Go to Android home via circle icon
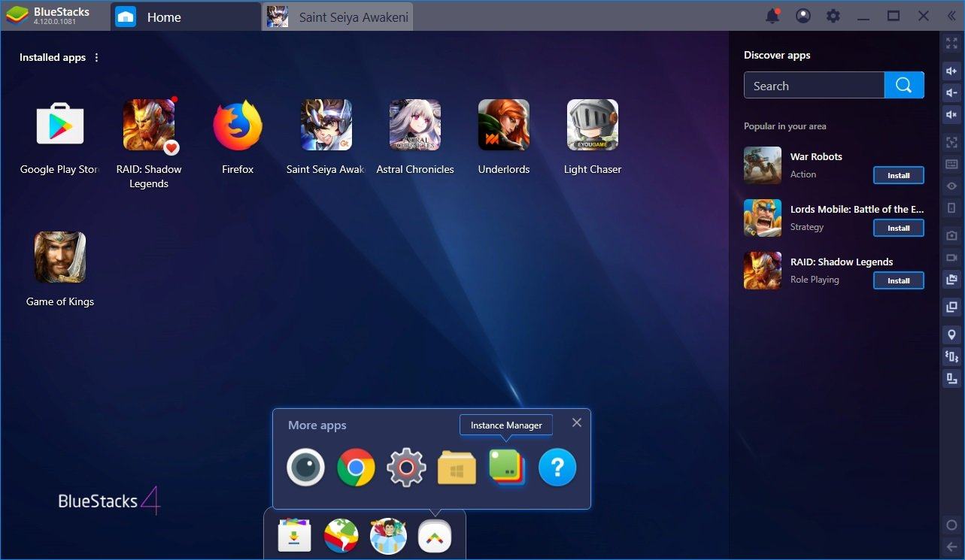The width and height of the screenshot is (965, 560). coord(951,525)
